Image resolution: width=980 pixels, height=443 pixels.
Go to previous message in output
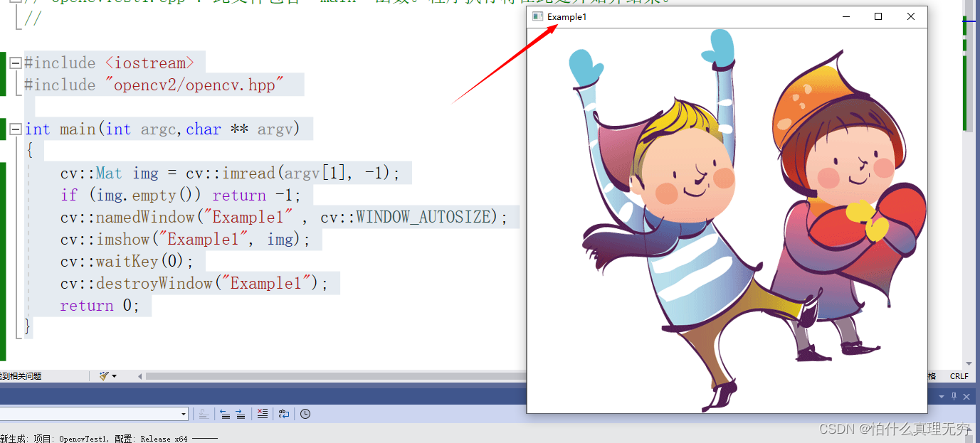(x=225, y=414)
